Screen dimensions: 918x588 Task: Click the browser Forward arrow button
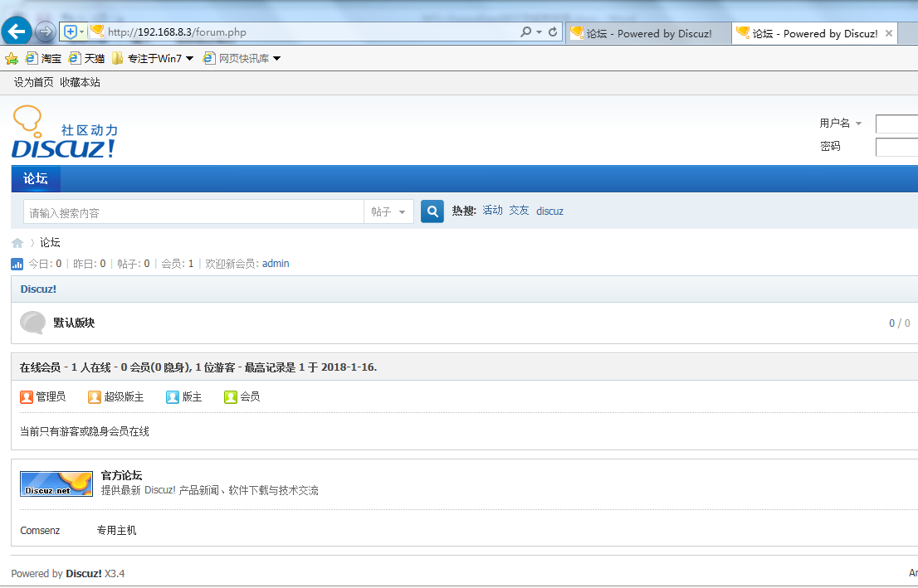(45, 32)
